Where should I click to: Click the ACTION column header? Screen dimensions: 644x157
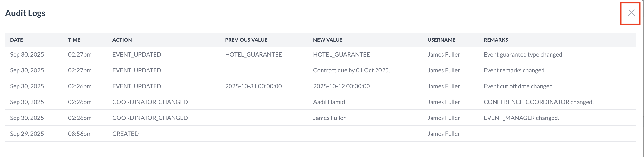(x=122, y=40)
